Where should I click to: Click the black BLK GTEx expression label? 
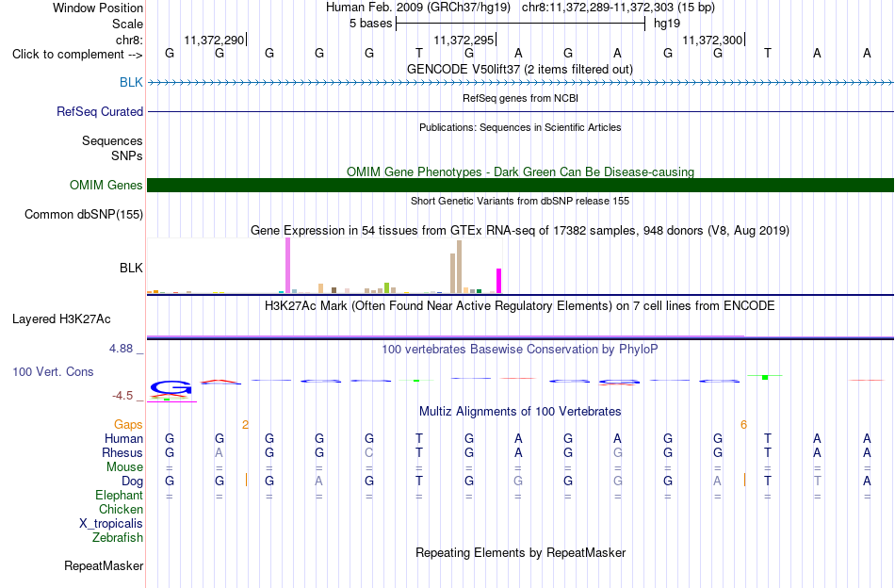tap(131, 268)
